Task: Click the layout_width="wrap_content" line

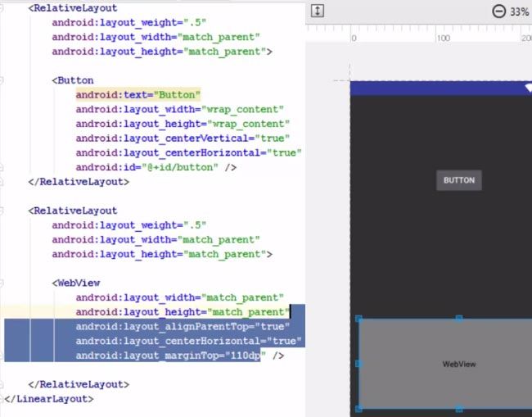Action: point(179,109)
